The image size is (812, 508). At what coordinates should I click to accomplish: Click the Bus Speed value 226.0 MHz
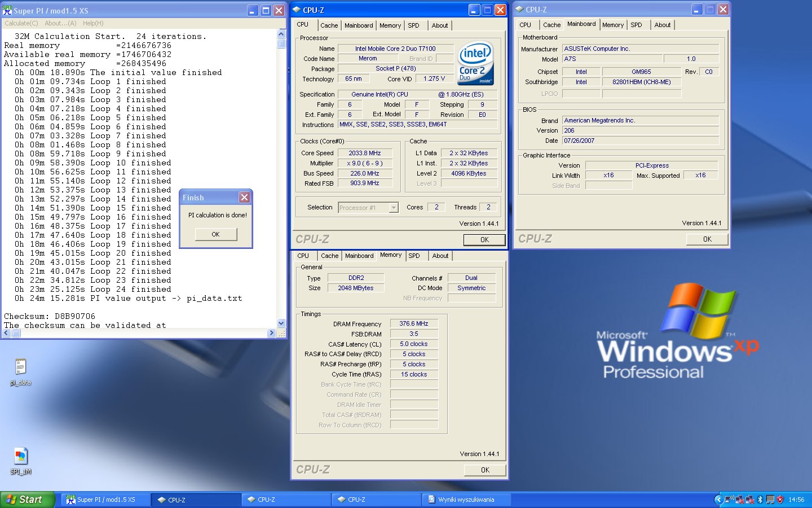[364, 173]
